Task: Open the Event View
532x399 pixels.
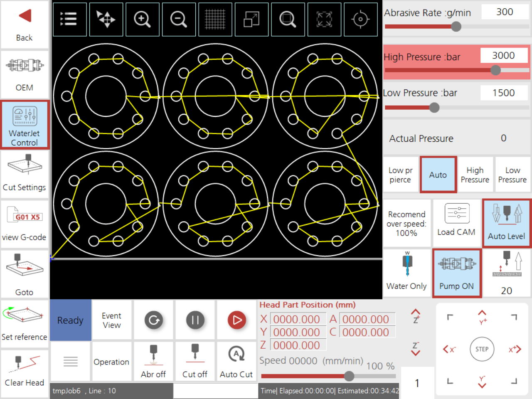Action: pyautogui.click(x=111, y=320)
